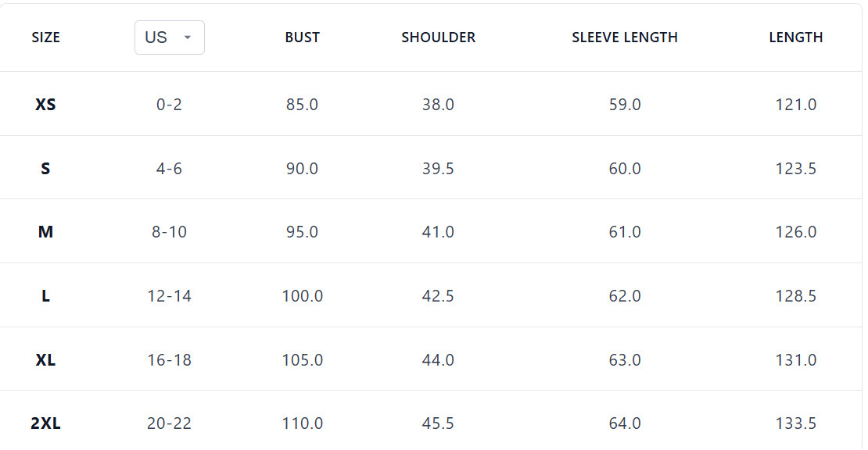Viewport: 868px width, 450px height.
Task: Select the L size row label
Action: click(x=45, y=296)
